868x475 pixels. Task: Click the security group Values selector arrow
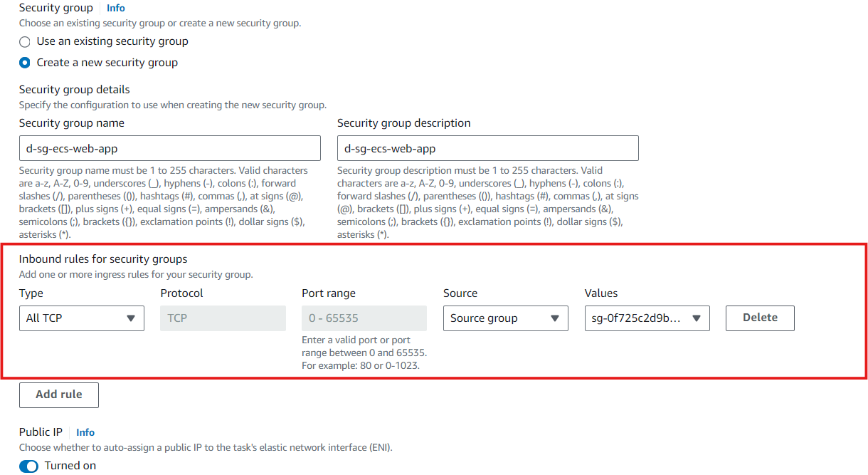[697, 318]
